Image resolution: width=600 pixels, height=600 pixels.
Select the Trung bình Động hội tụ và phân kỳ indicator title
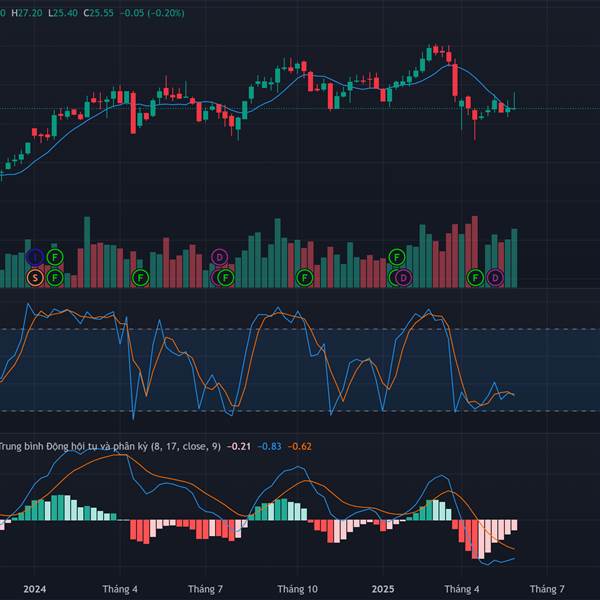[109, 447]
